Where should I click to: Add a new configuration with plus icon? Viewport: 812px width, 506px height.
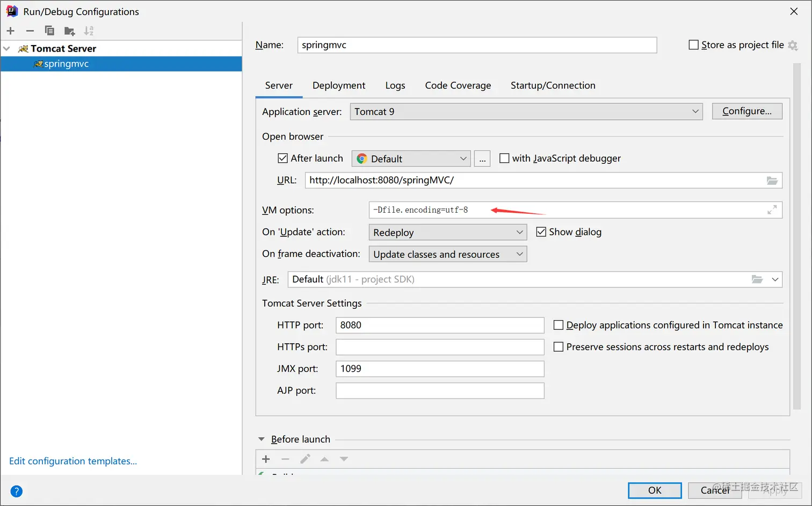tap(11, 31)
